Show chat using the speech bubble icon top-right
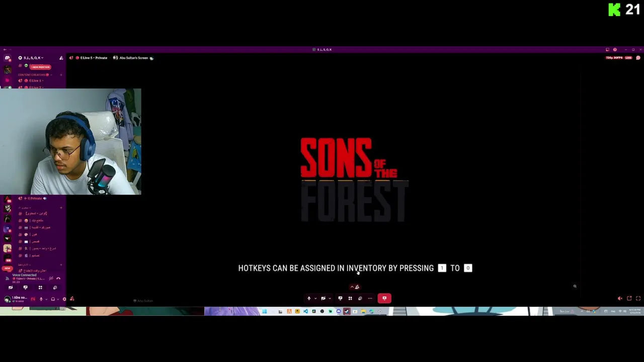The height and width of the screenshot is (362, 644). (x=638, y=58)
